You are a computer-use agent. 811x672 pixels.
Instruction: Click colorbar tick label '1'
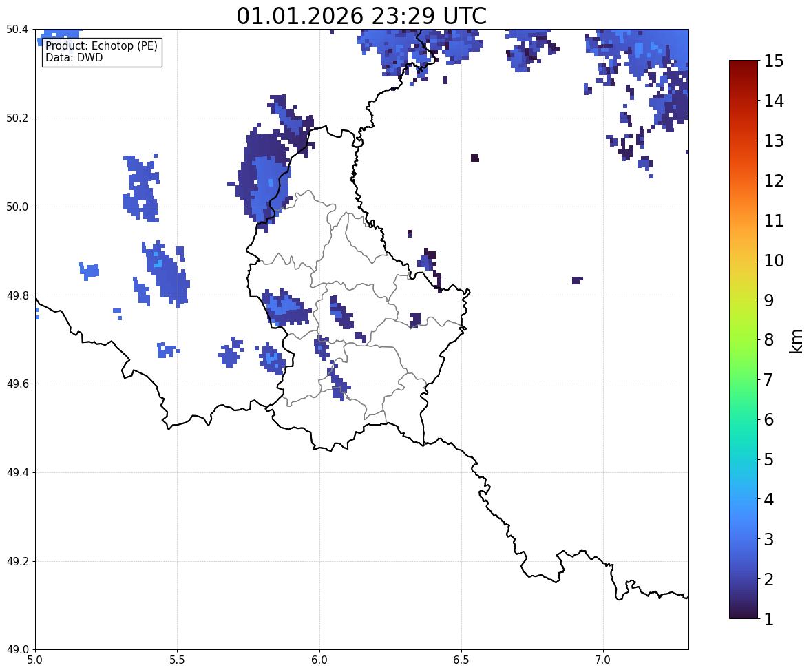tap(769, 619)
